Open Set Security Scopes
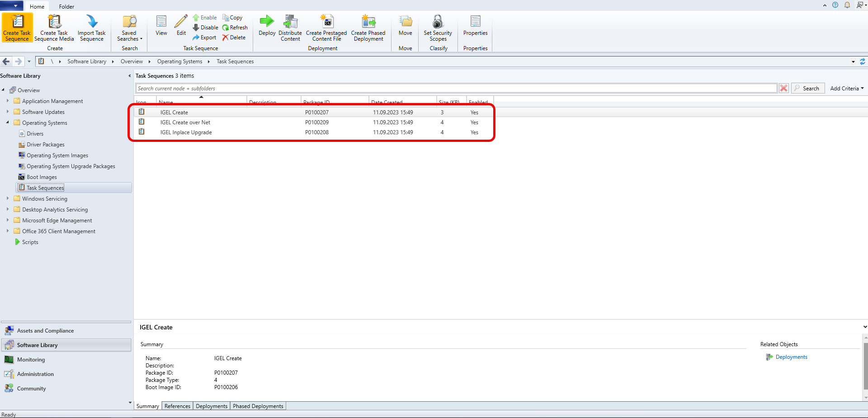Image resolution: width=868 pixels, height=418 pixels. click(x=438, y=28)
